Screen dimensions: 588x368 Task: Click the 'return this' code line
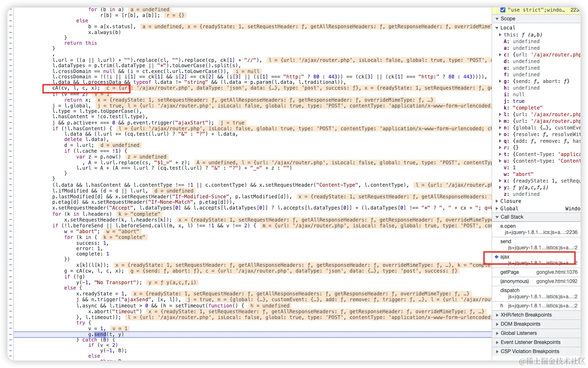[x=81, y=43]
